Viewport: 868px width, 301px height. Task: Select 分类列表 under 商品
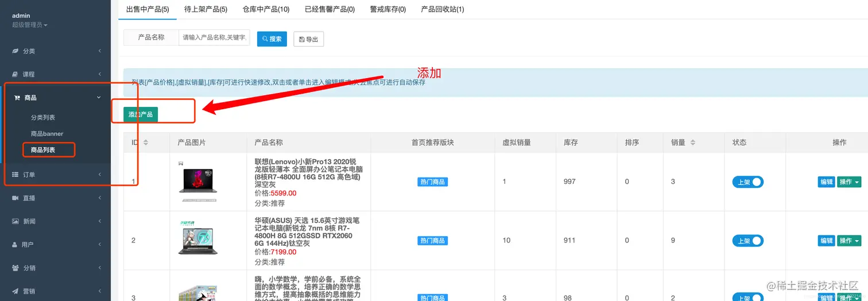pyautogui.click(x=43, y=117)
